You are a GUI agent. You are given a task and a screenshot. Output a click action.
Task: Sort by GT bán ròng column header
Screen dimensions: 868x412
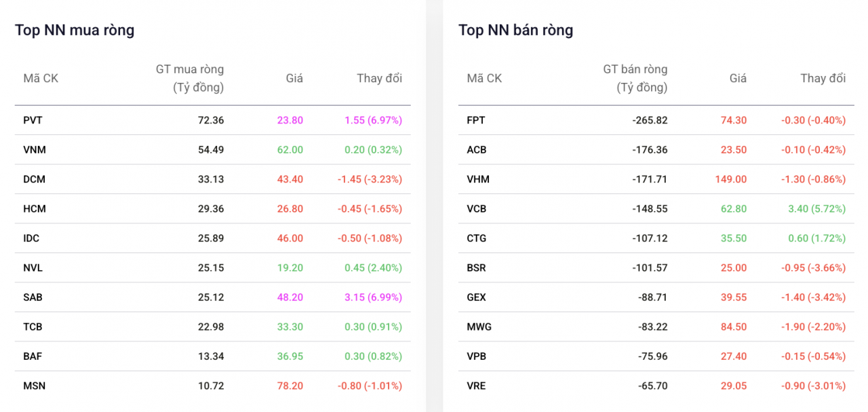[635, 78]
